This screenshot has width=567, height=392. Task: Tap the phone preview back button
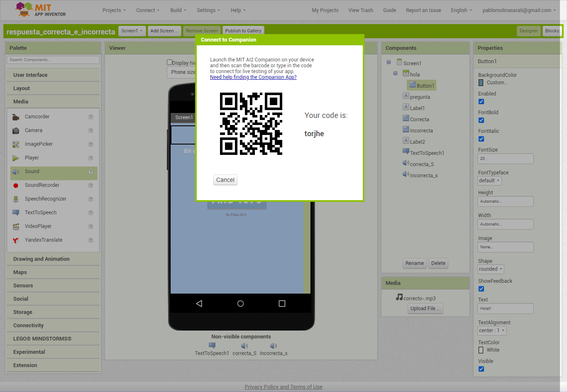[x=199, y=304]
